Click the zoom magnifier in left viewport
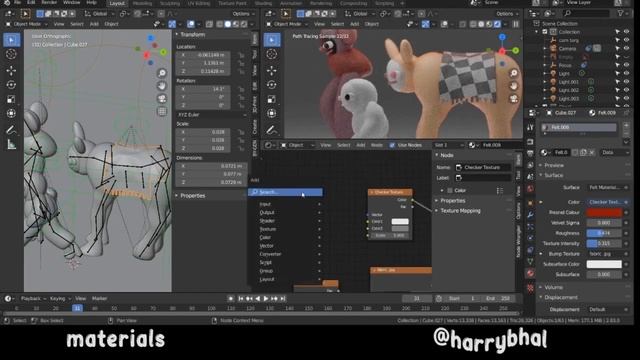The width and height of the screenshot is (640, 360). pyautogui.click(x=162, y=73)
